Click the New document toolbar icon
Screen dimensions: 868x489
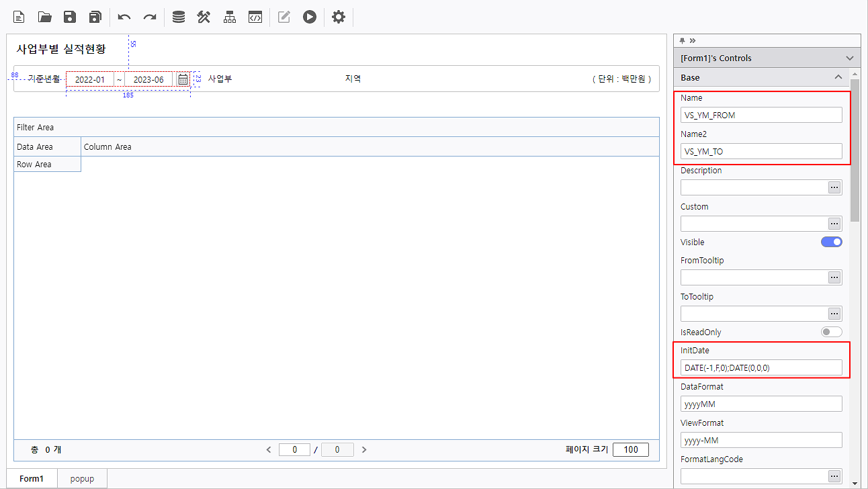click(x=19, y=17)
